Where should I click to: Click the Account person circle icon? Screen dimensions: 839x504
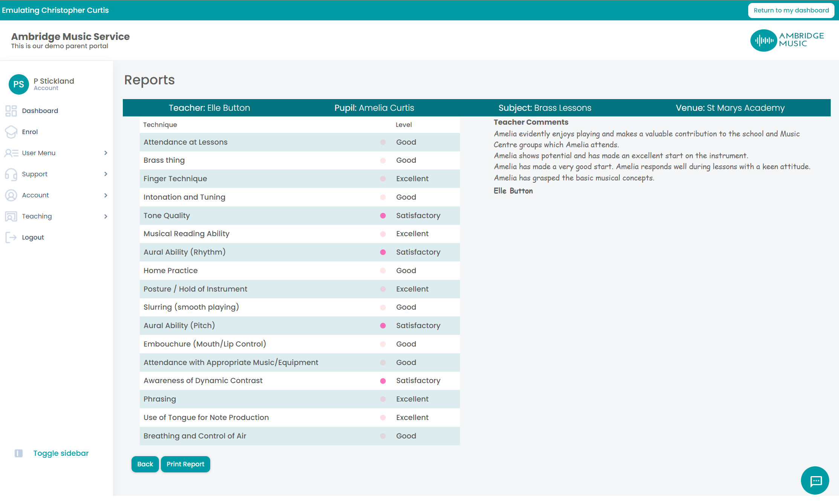(11, 195)
